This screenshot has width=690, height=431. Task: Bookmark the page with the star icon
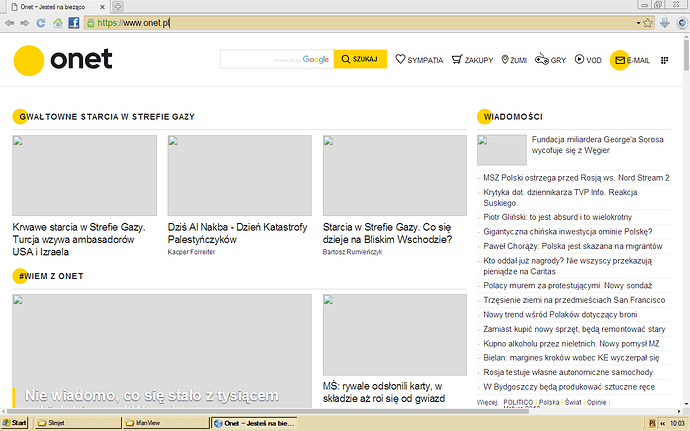click(x=648, y=23)
